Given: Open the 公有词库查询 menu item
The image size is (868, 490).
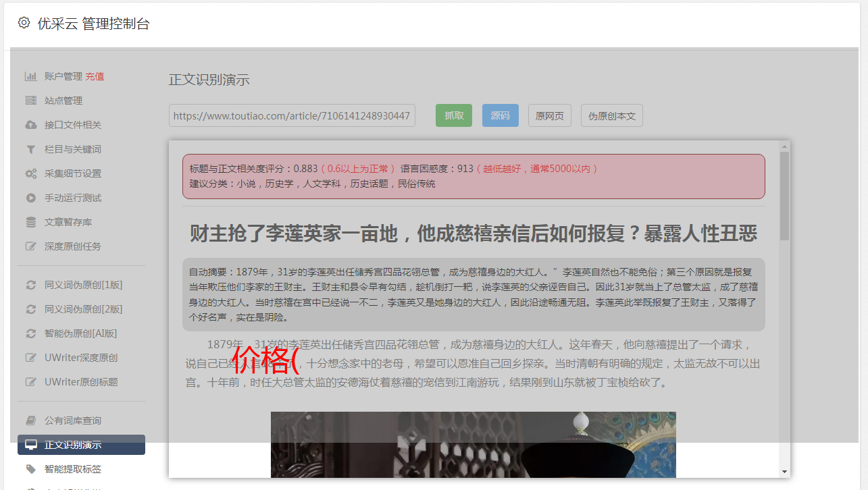Looking at the screenshot, I should click(81, 420).
